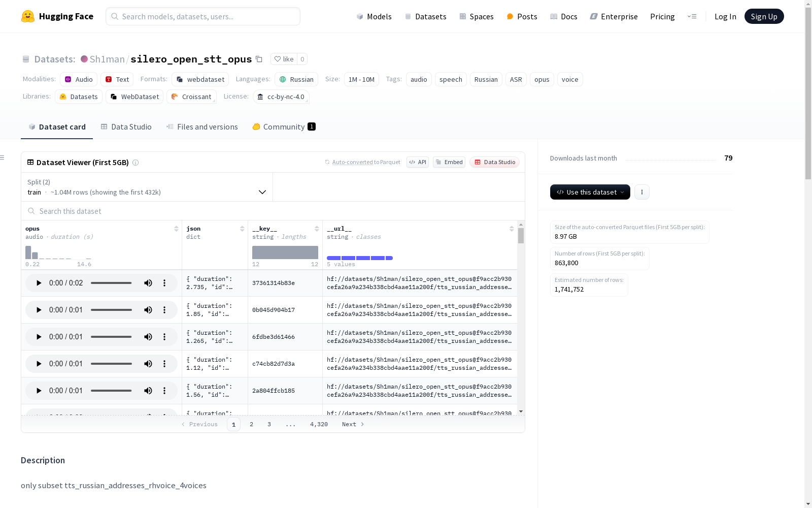Sort by the __url__ column

tap(512, 229)
